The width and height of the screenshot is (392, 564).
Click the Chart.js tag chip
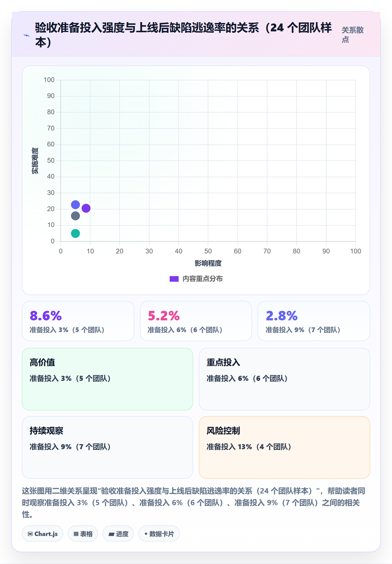pos(43,534)
